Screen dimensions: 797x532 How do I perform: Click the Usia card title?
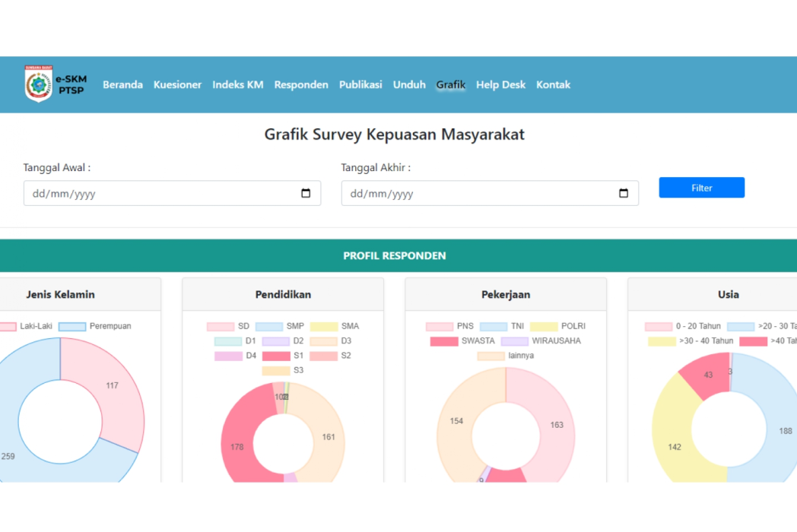coord(729,294)
